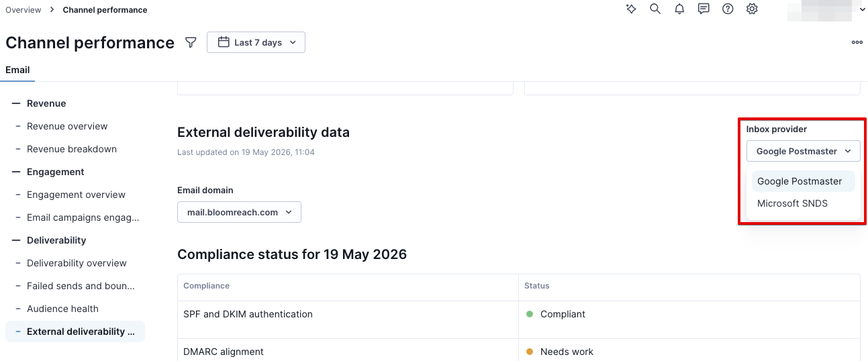868x361 pixels.
Task: Open settings gear icon
Action: [x=752, y=9]
